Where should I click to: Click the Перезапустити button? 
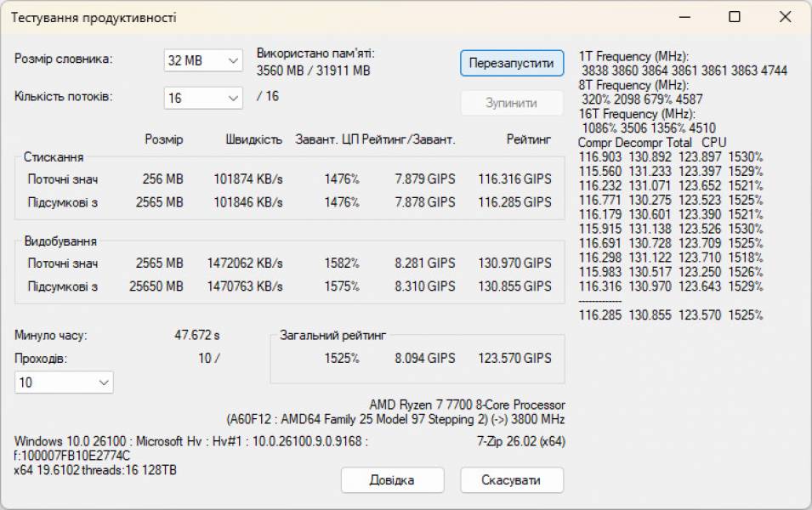coord(512,63)
